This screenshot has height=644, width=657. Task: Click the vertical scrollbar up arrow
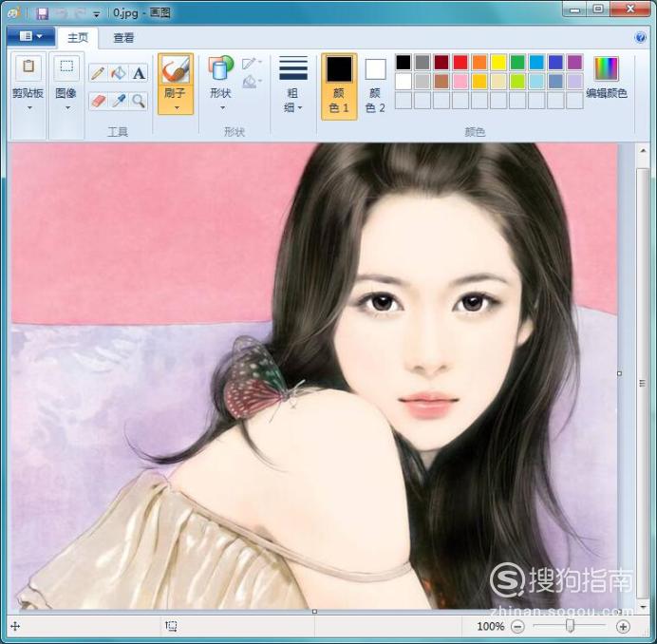coord(644,151)
